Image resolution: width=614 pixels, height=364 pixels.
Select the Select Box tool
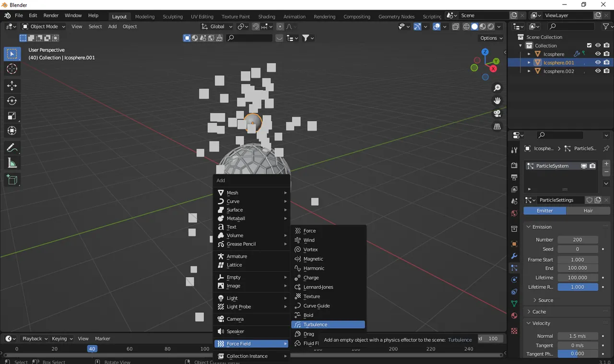coord(12,54)
